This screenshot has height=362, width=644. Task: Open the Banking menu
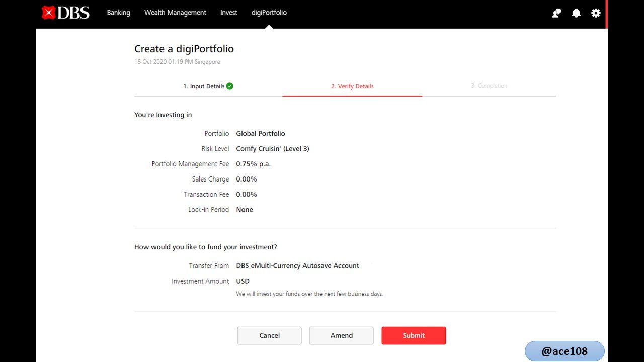[x=118, y=13]
